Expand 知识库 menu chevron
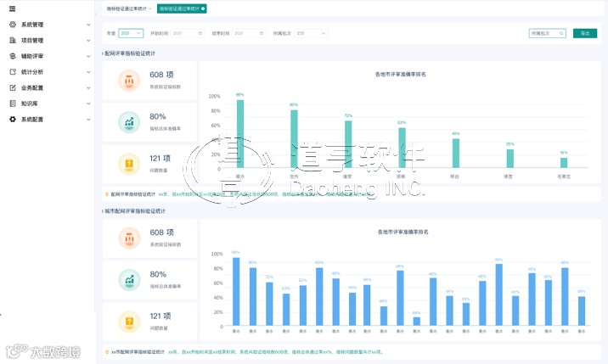Viewport: 608px width, 364px height. [88, 104]
